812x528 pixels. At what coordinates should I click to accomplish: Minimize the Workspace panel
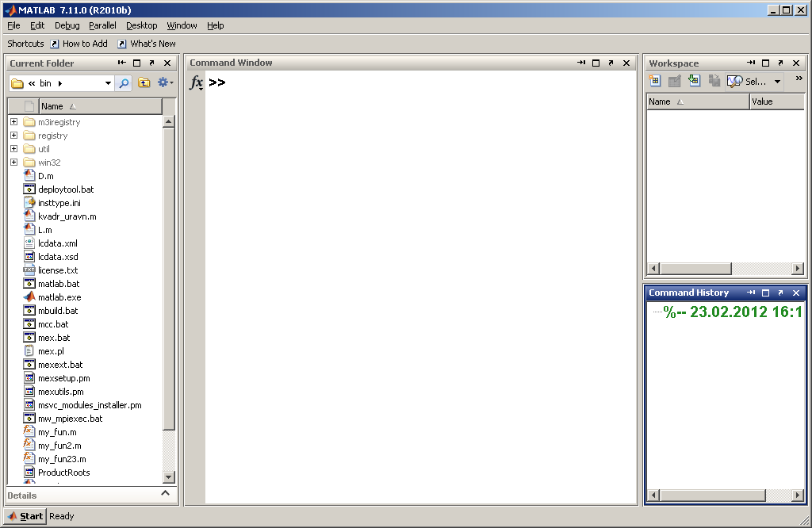(751, 63)
